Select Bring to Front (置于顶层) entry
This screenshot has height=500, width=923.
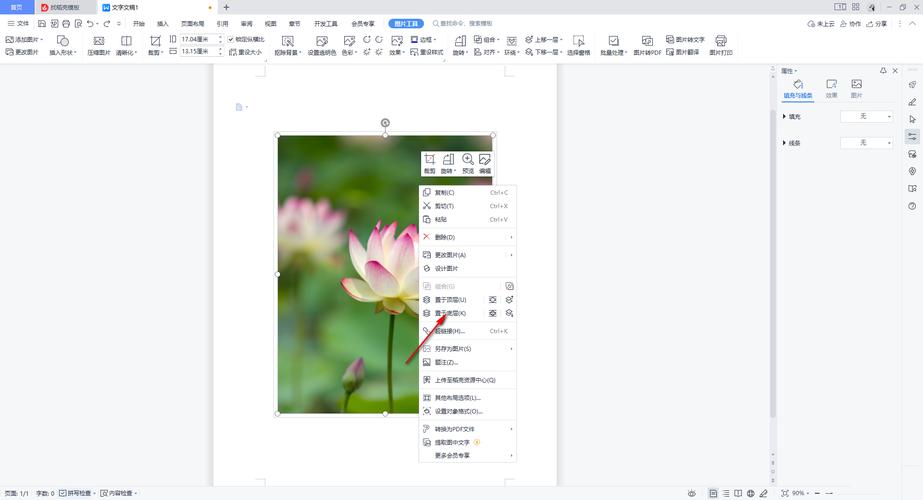tap(451, 300)
